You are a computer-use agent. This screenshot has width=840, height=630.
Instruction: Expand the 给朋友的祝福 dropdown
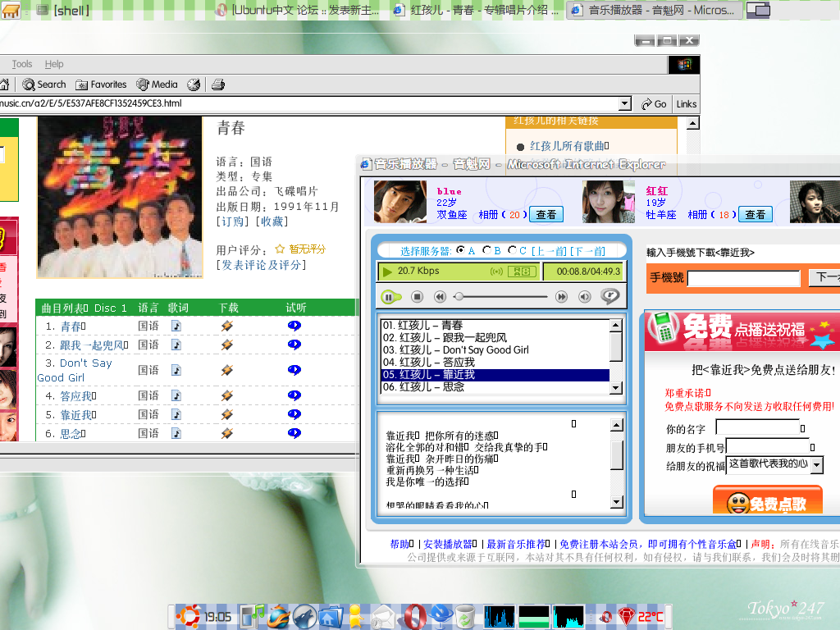tap(816, 465)
